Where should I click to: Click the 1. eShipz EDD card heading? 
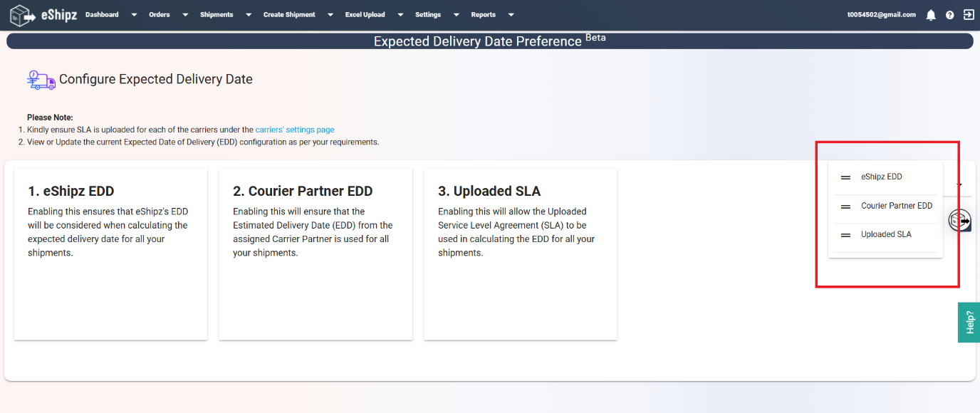click(71, 191)
